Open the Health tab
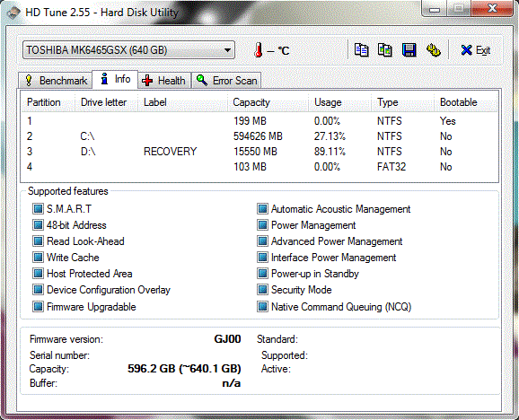The height and width of the screenshot is (420, 519). pos(164,81)
